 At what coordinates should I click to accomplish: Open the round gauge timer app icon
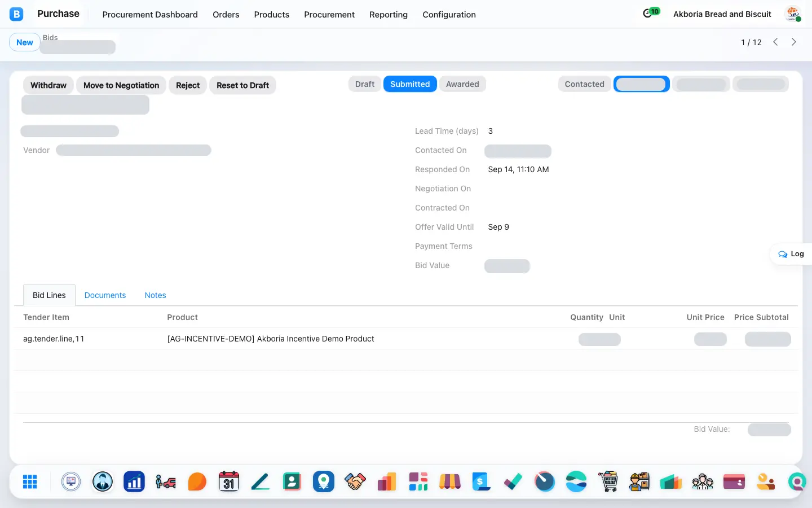545,481
